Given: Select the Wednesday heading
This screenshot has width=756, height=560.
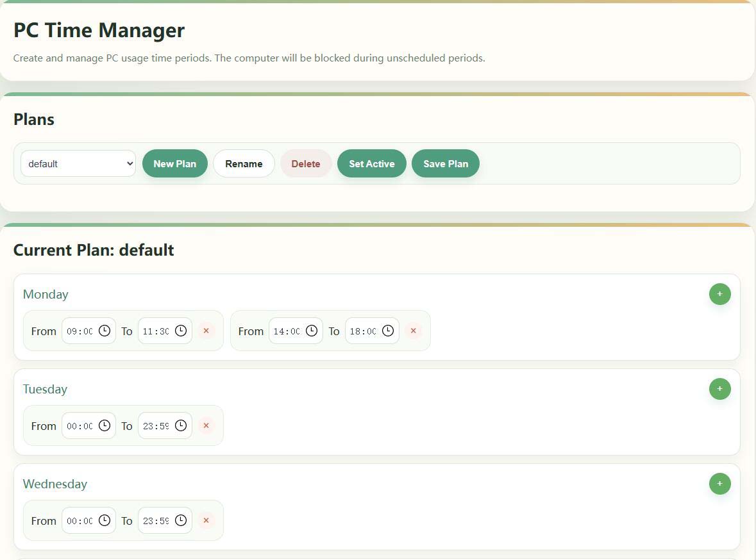Looking at the screenshot, I should [x=55, y=484].
